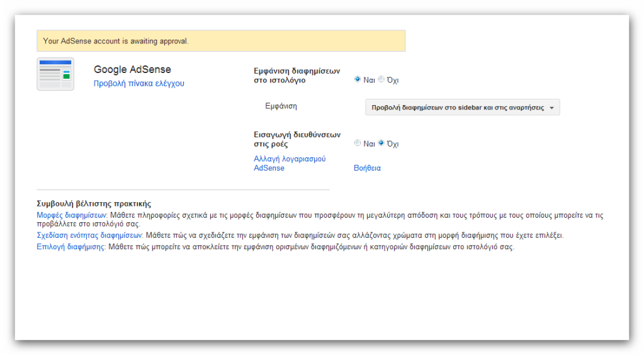Click the Εμφάνιση διαφημίσεων στο ιστολόγιο label
The width and height of the screenshot is (644, 355).
click(x=297, y=75)
